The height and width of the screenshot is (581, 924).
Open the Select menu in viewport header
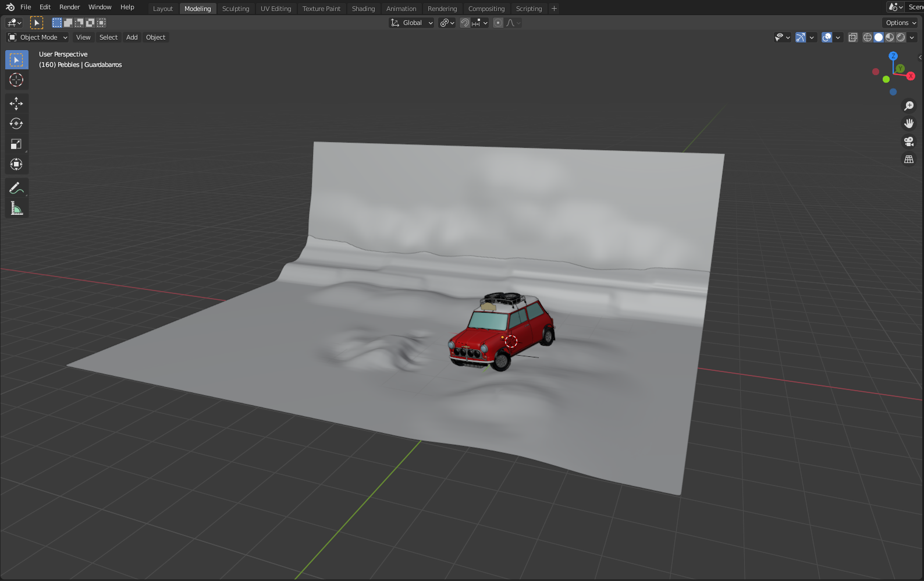(x=108, y=37)
